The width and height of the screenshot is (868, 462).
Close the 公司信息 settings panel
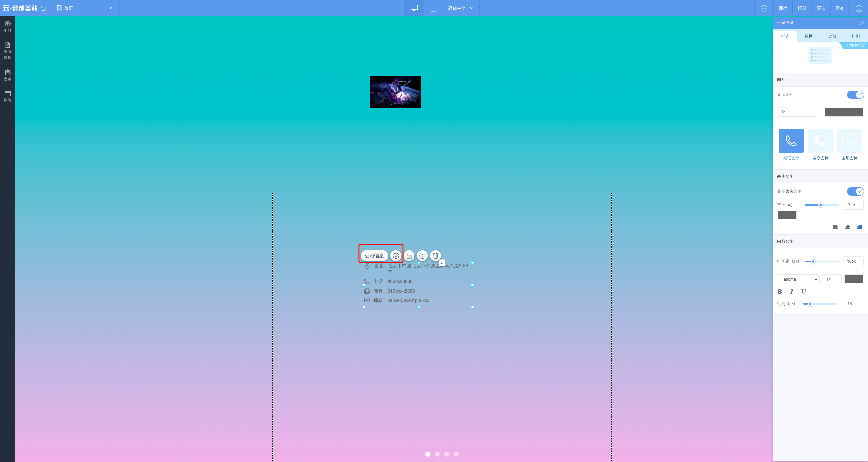click(862, 22)
